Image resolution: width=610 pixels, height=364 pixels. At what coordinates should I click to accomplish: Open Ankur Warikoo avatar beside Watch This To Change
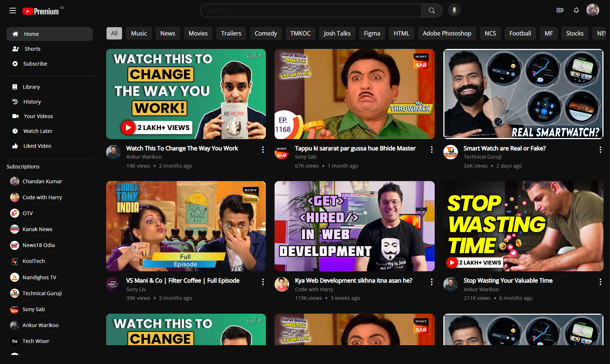pyautogui.click(x=113, y=152)
